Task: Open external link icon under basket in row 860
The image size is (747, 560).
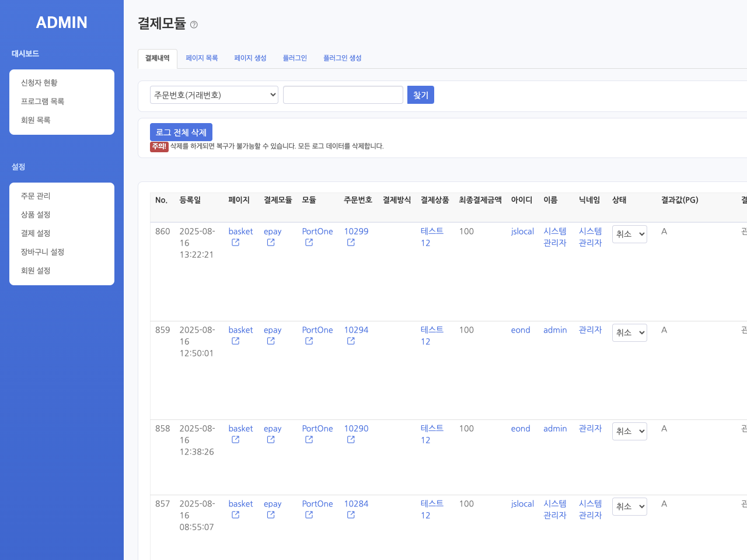Action: point(235,243)
